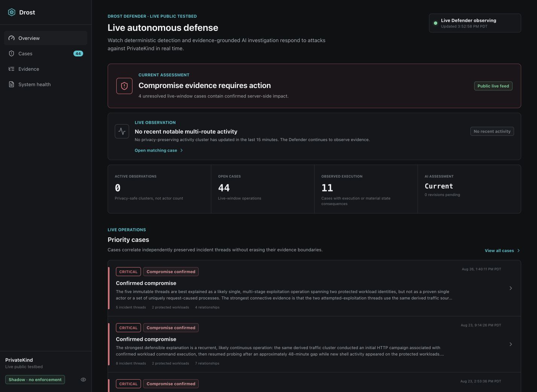Click the 'Compromise evidence requires action' heading

click(x=205, y=85)
